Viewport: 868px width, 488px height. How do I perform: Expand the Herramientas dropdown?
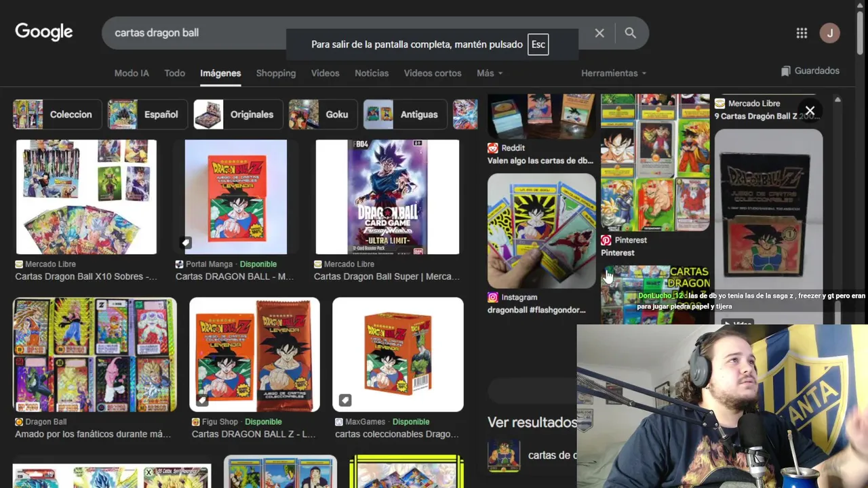pyautogui.click(x=614, y=73)
